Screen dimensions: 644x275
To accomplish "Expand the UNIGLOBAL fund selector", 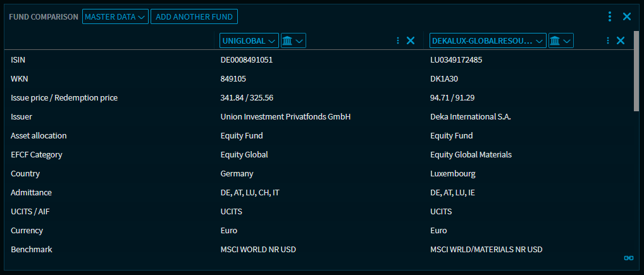I will [249, 41].
